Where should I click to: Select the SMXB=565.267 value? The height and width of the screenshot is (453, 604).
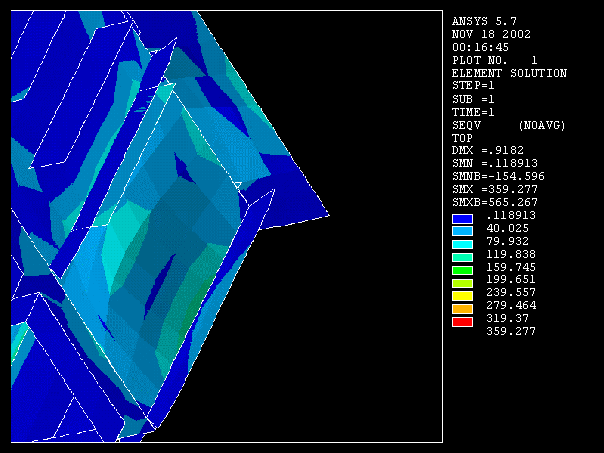click(x=495, y=202)
